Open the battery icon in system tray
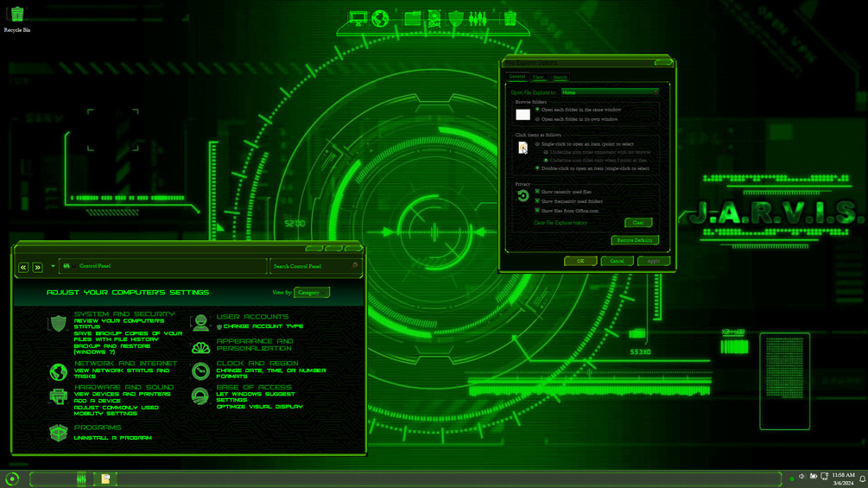The width and height of the screenshot is (868, 488). 814,476
